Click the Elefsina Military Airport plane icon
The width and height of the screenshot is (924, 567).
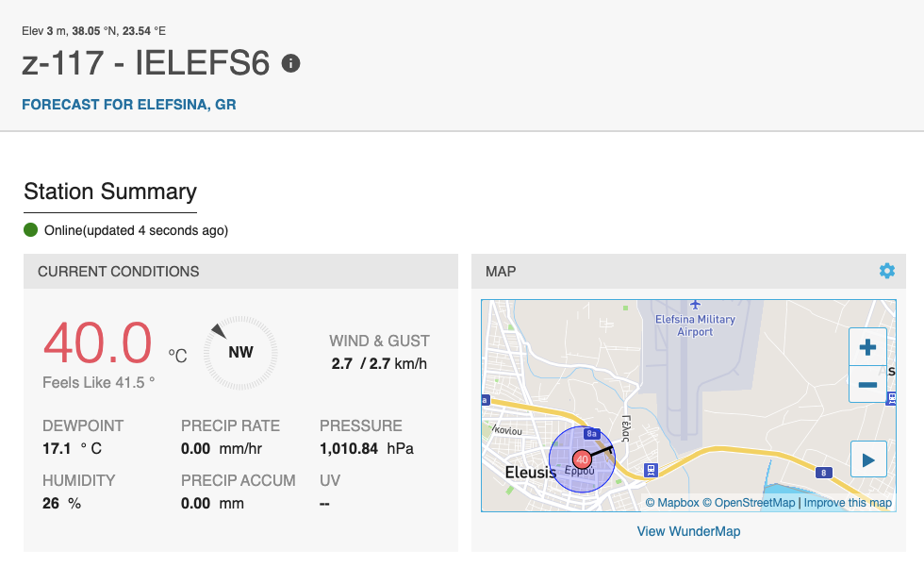[x=696, y=305]
